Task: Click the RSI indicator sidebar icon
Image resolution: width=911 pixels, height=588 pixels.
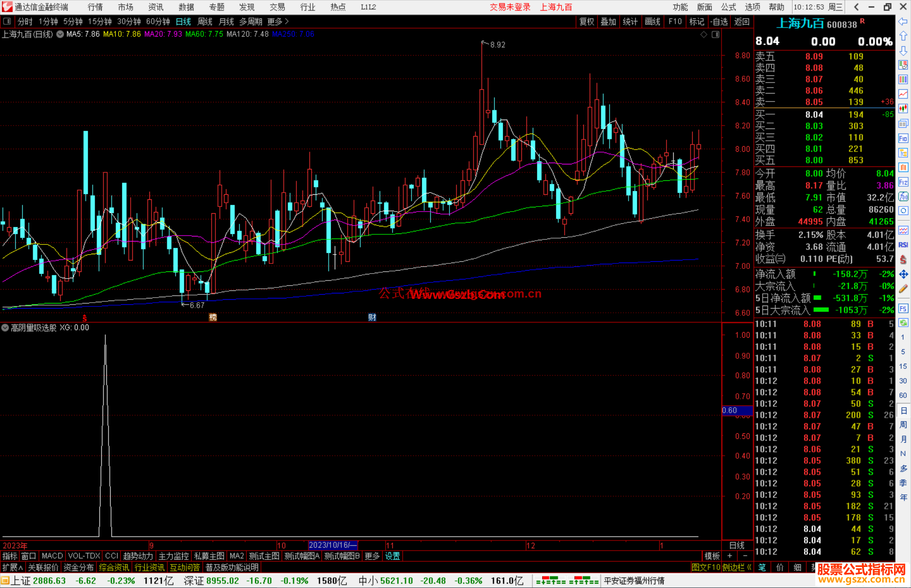Action: (x=903, y=245)
